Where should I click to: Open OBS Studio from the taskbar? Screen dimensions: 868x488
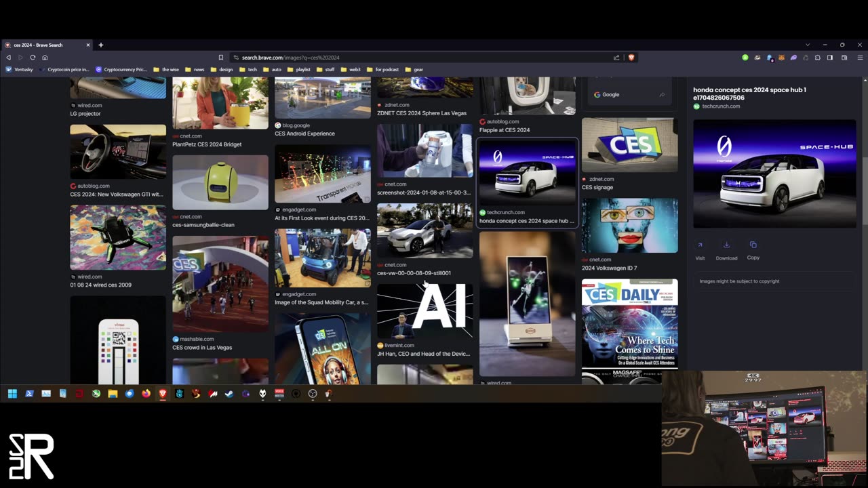tap(313, 394)
